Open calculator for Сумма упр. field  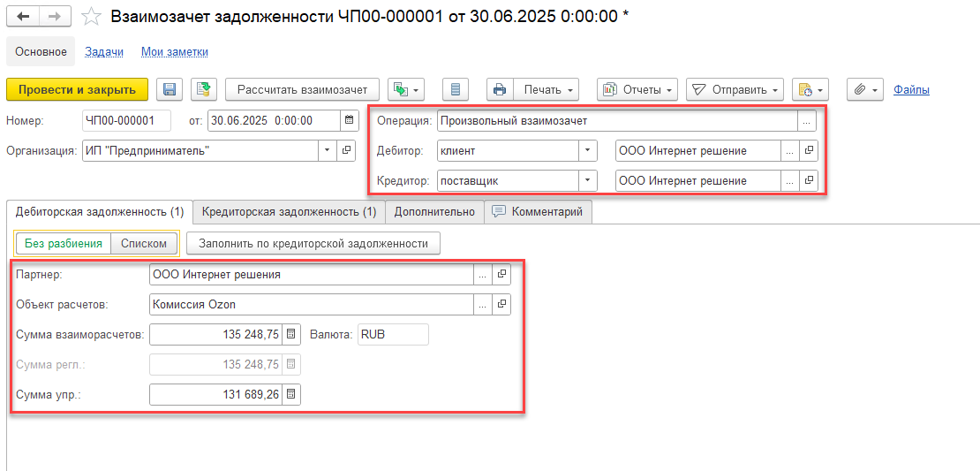pyautogui.click(x=291, y=395)
